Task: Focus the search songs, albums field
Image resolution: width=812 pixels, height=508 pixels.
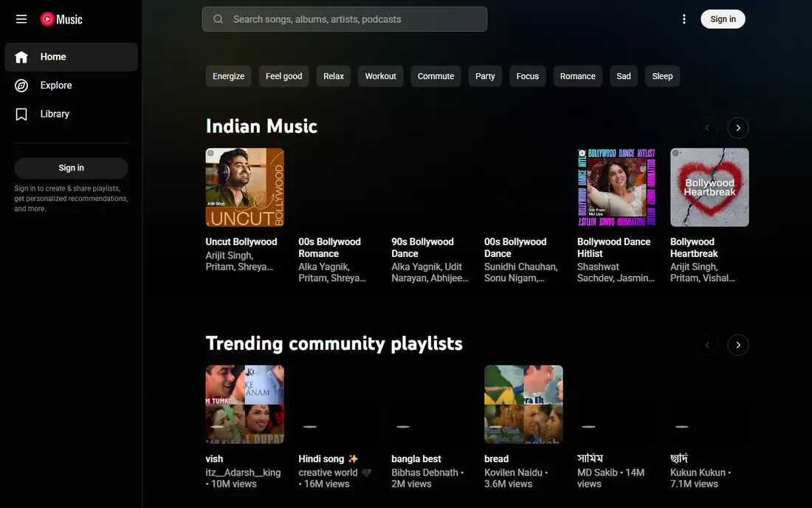Action: tap(345, 19)
